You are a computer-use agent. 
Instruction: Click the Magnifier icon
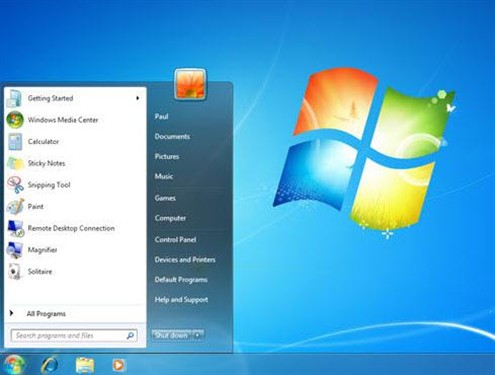click(15, 250)
